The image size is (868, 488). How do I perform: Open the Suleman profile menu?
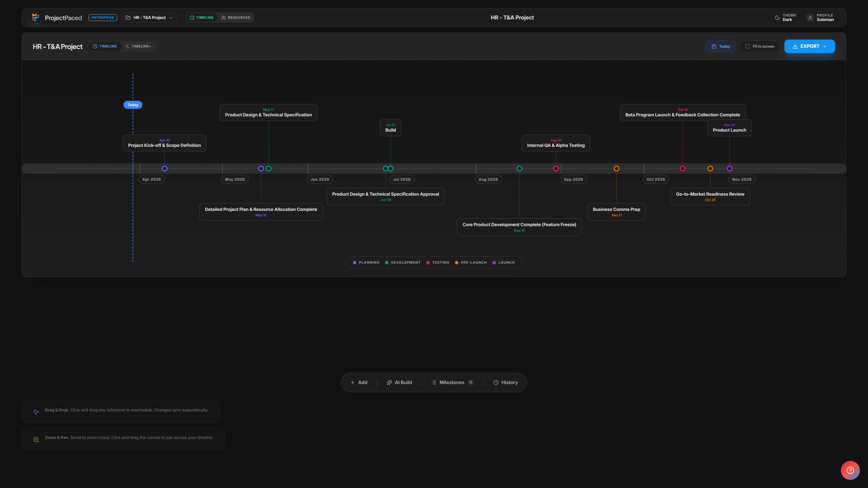point(820,18)
